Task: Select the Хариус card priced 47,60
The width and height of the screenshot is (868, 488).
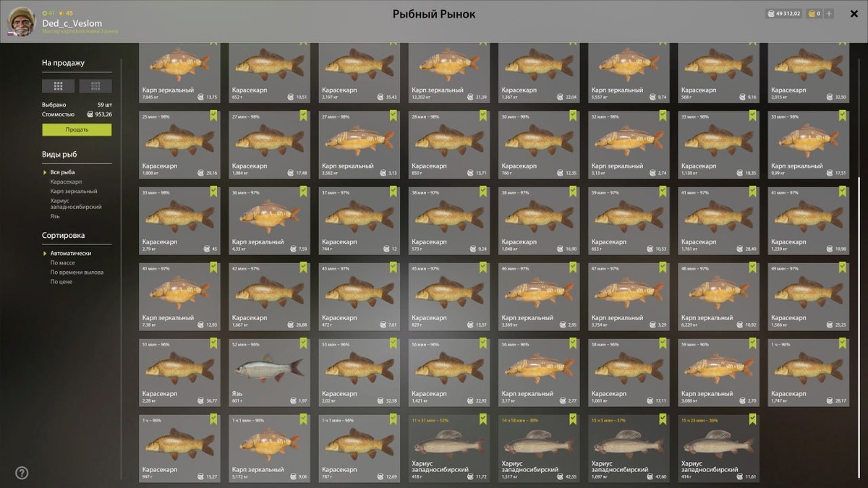Action: coord(628,448)
